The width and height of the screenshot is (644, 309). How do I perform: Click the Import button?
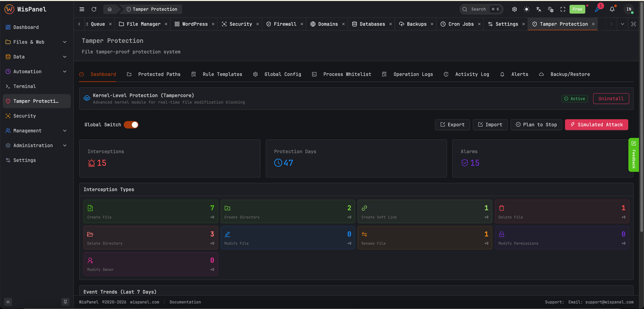(x=490, y=124)
